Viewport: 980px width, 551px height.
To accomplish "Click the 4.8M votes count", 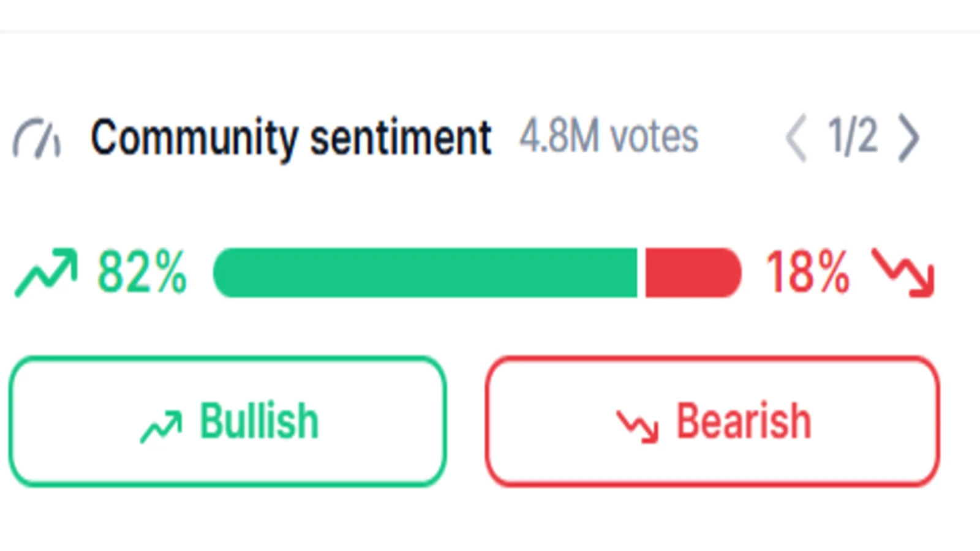I will [x=609, y=136].
